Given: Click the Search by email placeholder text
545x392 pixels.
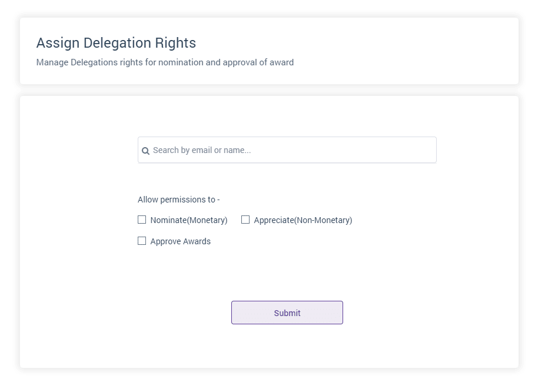Looking at the screenshot, I should (x=201, y=150).
